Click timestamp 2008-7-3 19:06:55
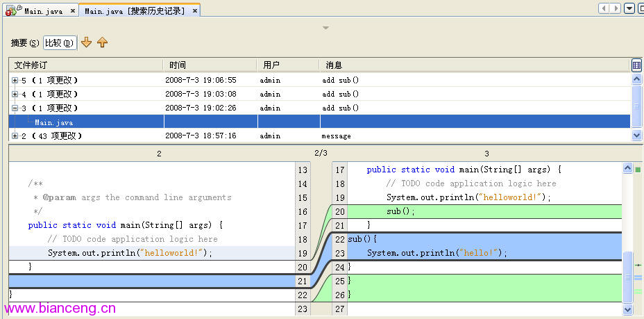The height and width of the screenshot is (319, 644). [x=201, y=80]
